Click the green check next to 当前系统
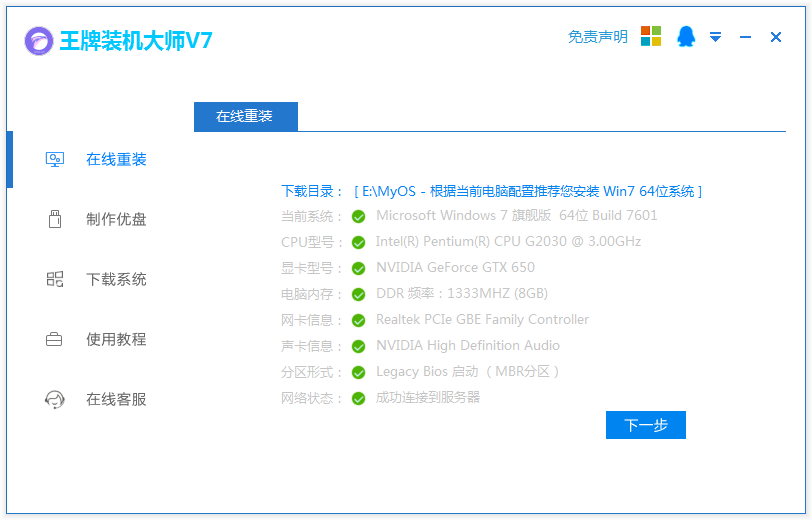This screenshot has width=812, height=520. 358,216
